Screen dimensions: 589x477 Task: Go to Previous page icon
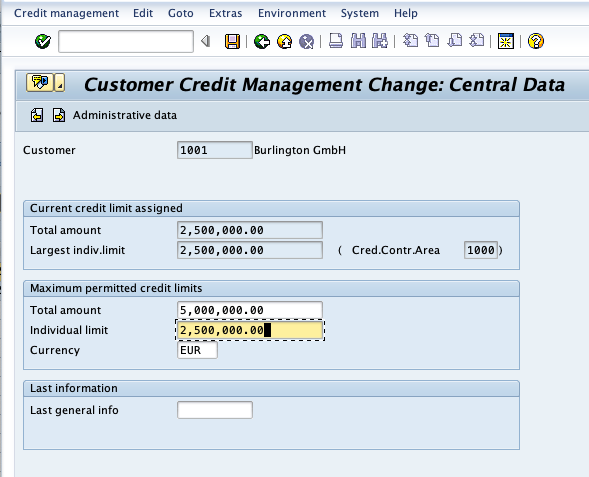click(x=432, y=41)
